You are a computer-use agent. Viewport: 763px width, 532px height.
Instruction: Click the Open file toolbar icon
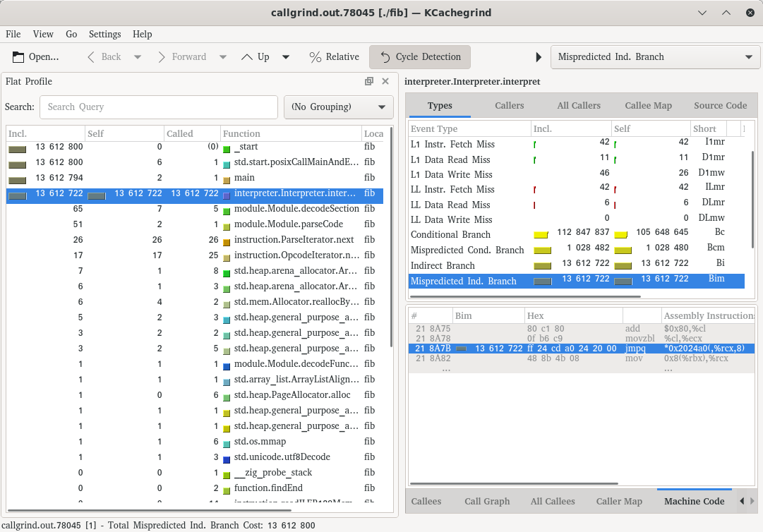[18, 57]
